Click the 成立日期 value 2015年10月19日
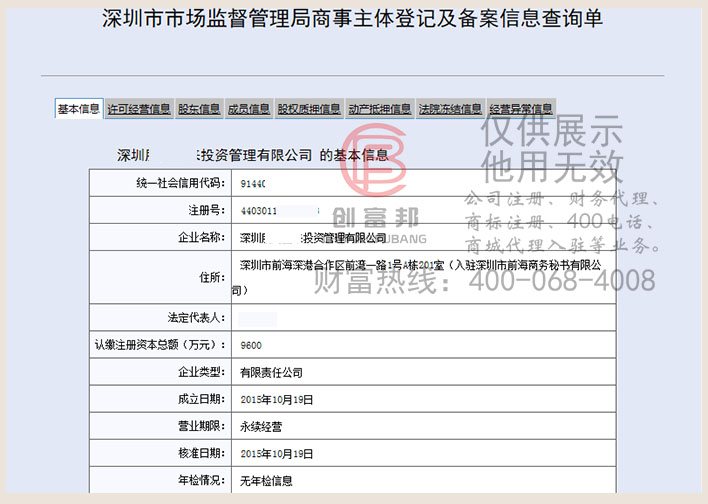708x504 pixels. tap(277, 400)
